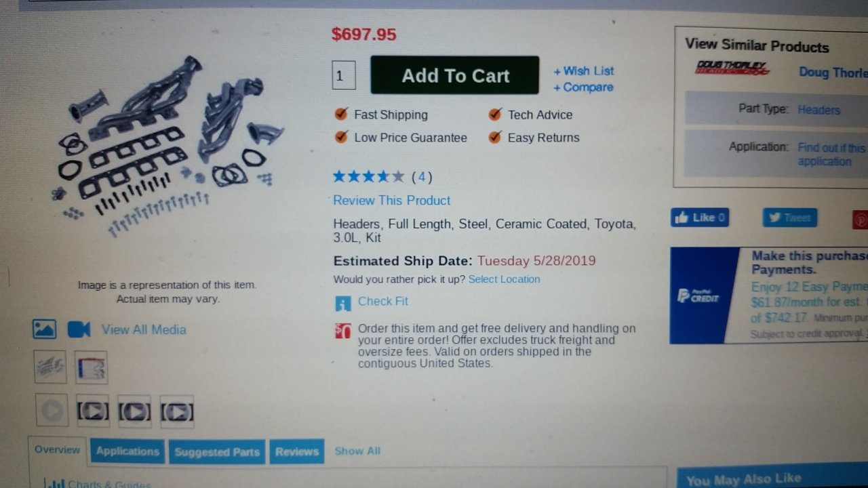Click the Add To Cart button
The width and height of the screenshot is (868, 488).
[x=455, y=75]
